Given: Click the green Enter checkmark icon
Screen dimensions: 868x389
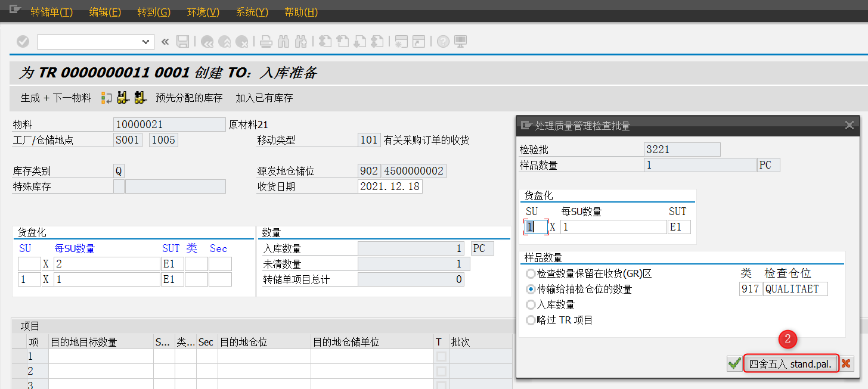Looking at the screenshot, I should click(x=22, y=41).
